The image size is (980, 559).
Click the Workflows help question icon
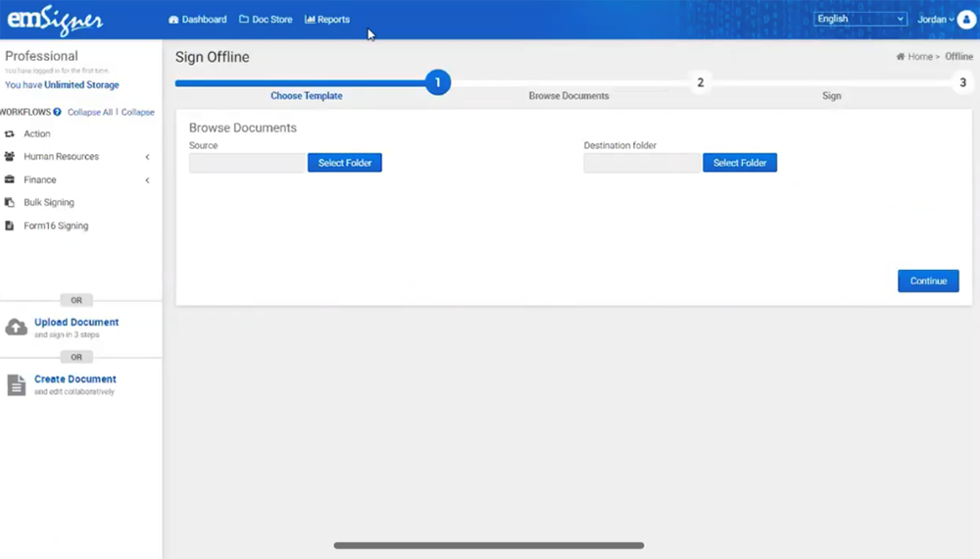tap(58, 112)
